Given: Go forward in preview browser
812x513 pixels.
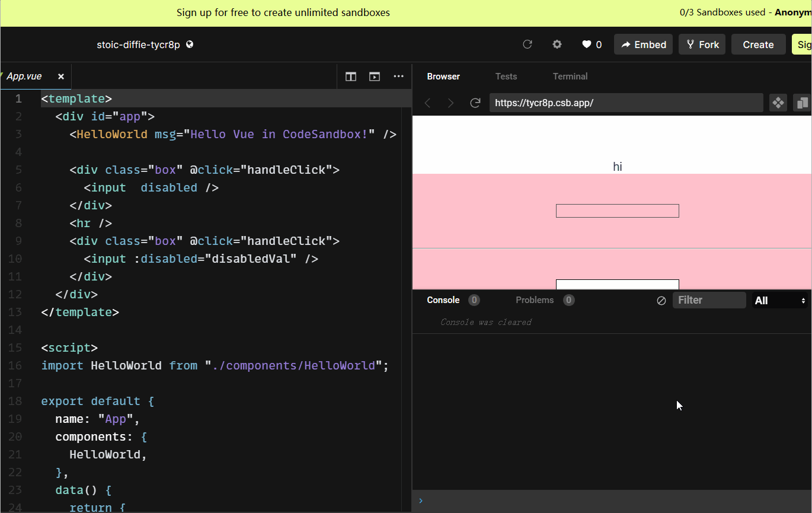Looking at the screenshot, I should [x=450, y=103].
